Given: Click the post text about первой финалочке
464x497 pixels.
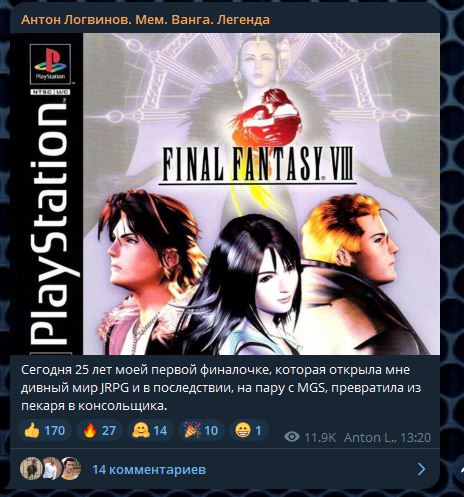Looking at the screenshot, I should pos(221,388).
